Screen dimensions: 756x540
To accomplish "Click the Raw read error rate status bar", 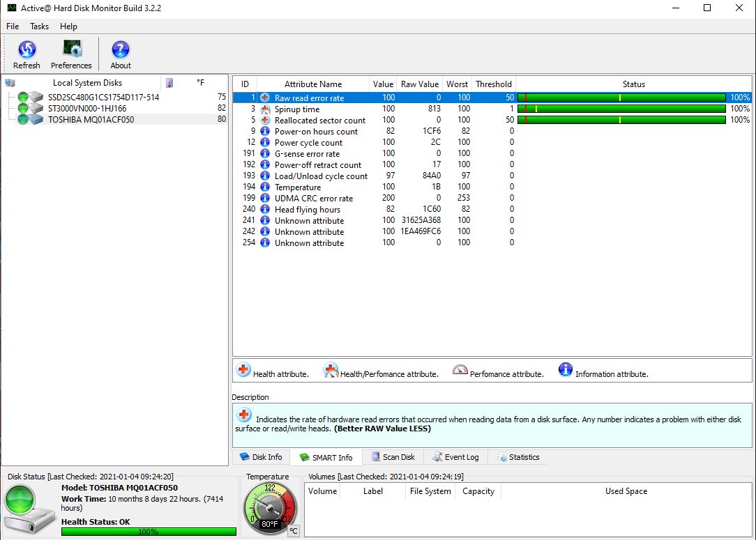I will (x=621, y=98).
